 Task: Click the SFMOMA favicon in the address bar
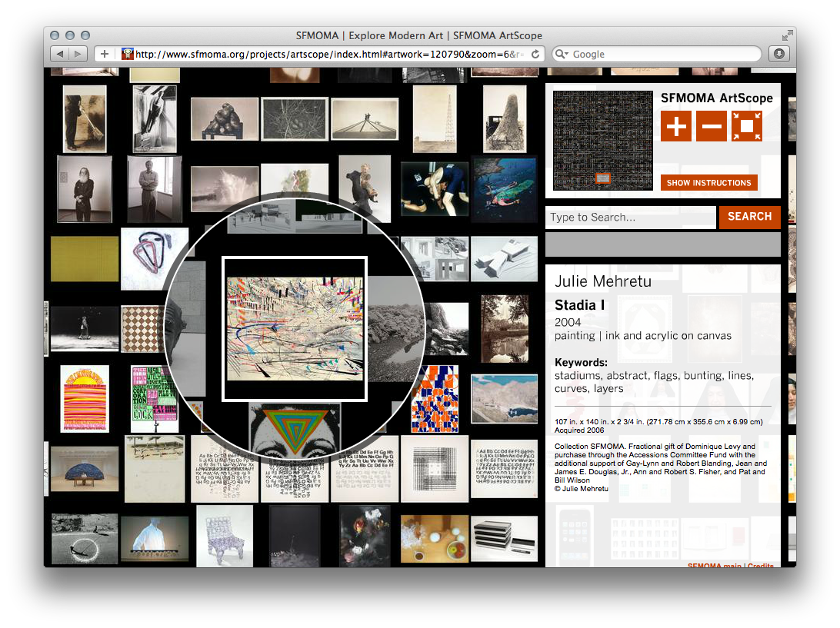pyautogui.click(x=127, y=54)
